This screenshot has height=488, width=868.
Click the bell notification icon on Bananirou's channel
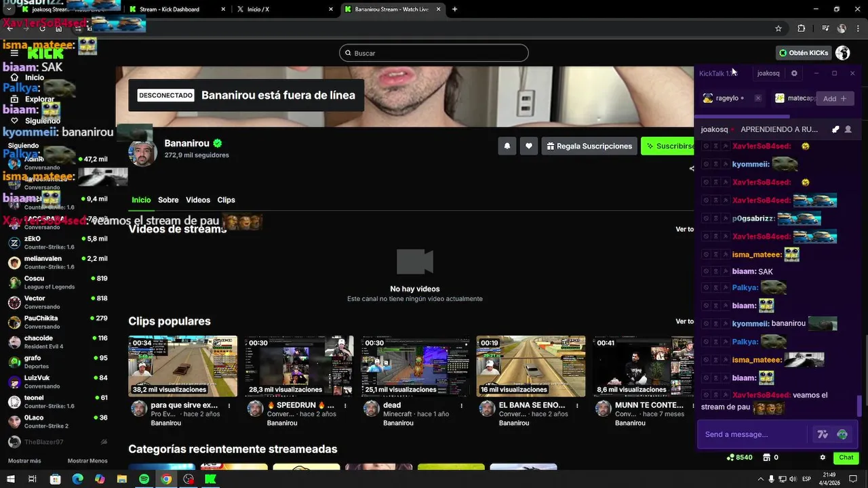pos(507,146)
